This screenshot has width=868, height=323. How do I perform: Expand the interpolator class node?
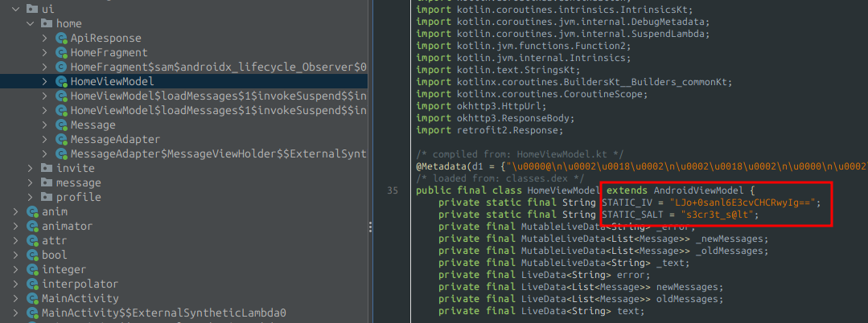[15, 284]
